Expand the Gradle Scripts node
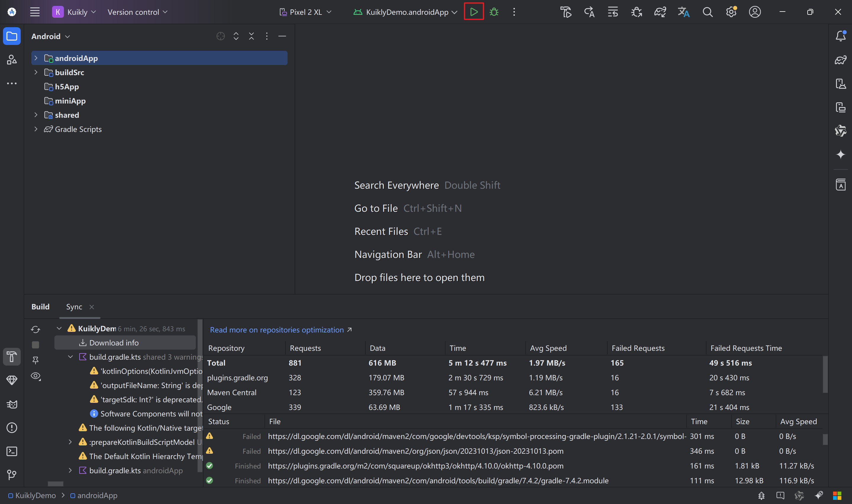This screenshot has width=852, height=504. pos(36,129)
